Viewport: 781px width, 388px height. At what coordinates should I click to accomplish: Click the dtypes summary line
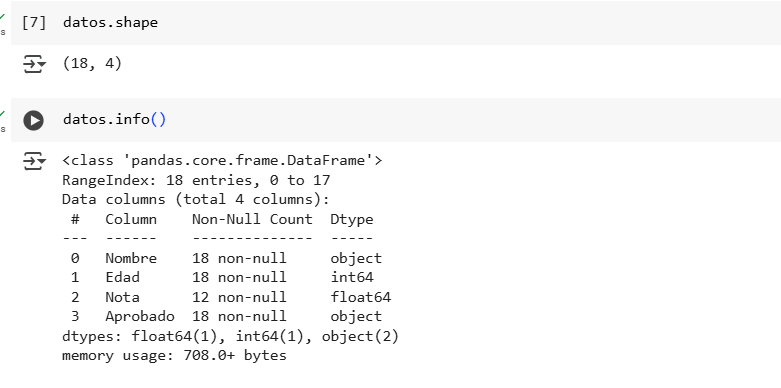[x=231, y=336]
